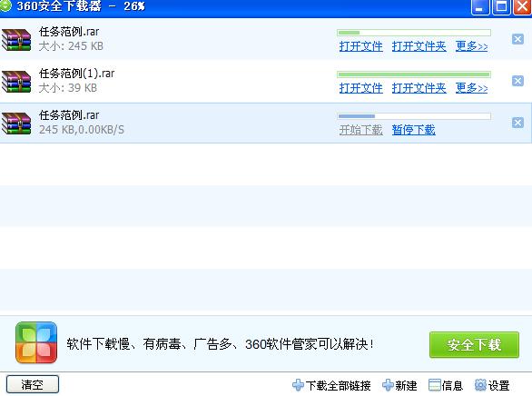This screenshot has width=532, height=396.
Task: Minimize the 360安全下载器 window
Action: [480, 6]
